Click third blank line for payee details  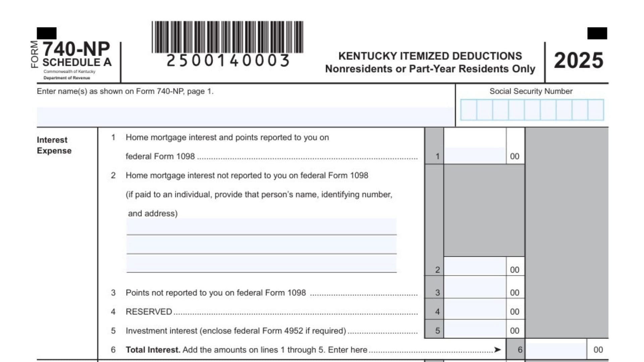point(261,264)
